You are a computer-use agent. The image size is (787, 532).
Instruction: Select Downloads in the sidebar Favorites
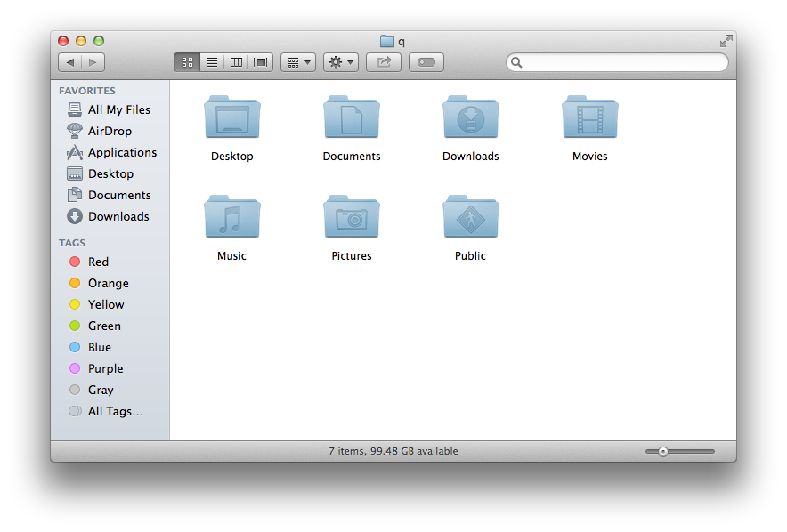pos(109,216)
